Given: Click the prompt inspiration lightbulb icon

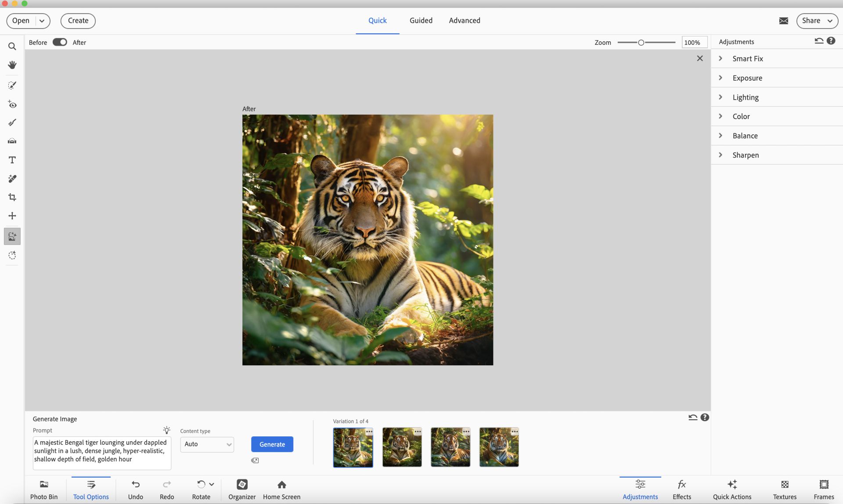Looking at the screenshot, I should (x=166, y=430).
